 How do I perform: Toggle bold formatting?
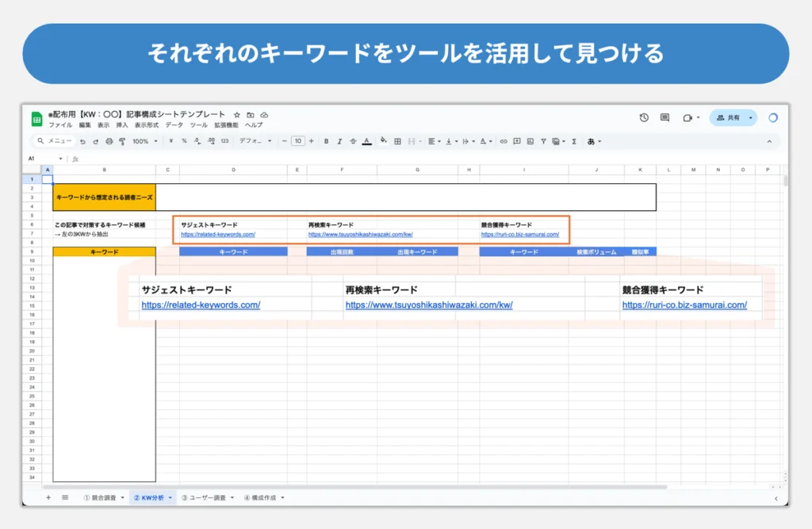pyautogui.click(x=326, y=141)
